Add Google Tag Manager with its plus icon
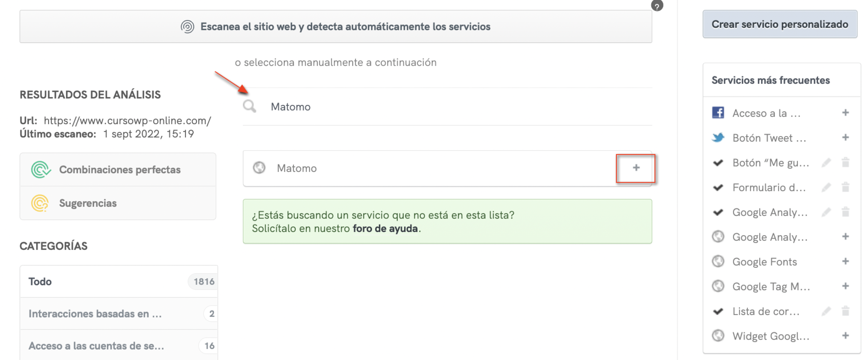Viewport: 868px width, 360px height. (846, 286)
